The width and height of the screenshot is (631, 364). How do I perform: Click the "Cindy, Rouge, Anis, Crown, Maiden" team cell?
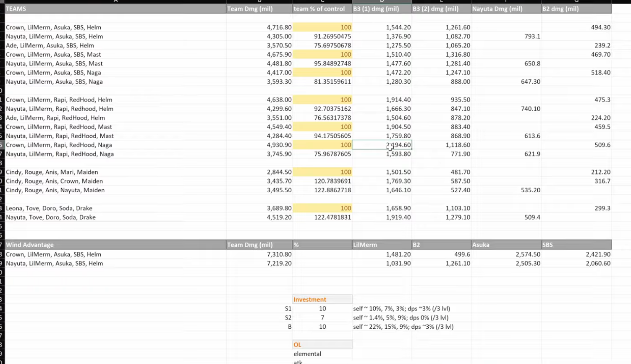115,181
